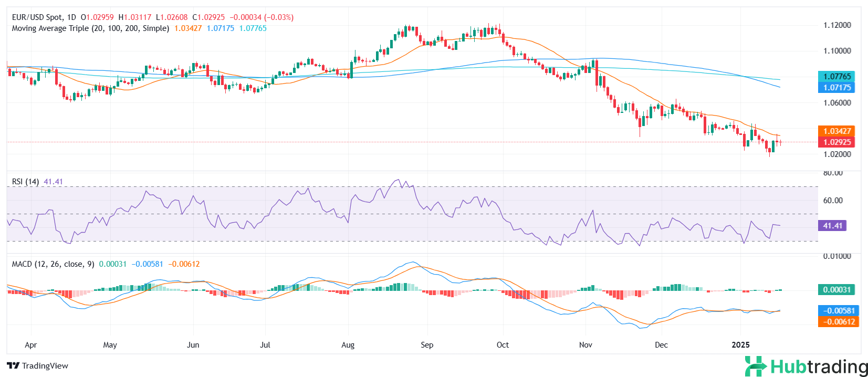Click the green 0.00031 MACD histogram tag
The height and width of the screenshot is (377, 868).
836,290
